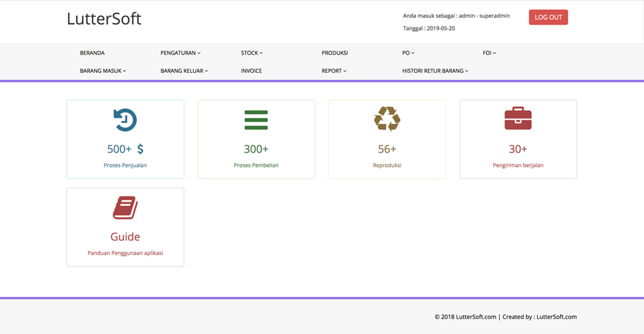Click the red briefcase icon

[518, 118]
